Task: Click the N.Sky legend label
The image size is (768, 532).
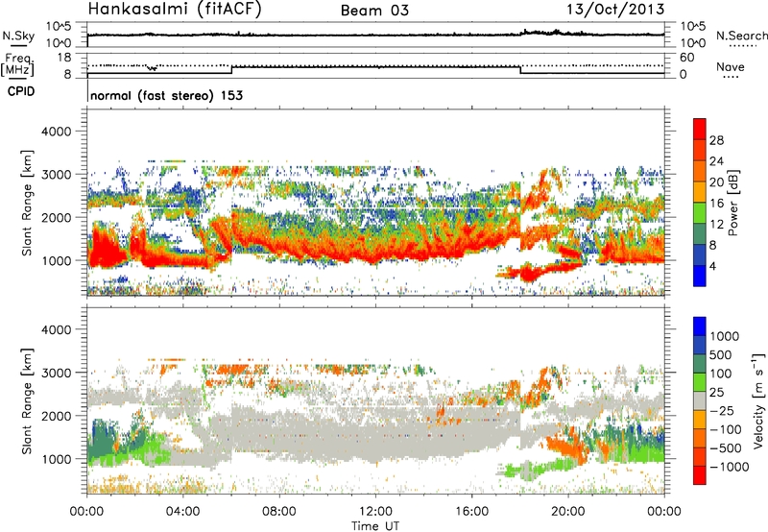Action: tap(18, 36)
